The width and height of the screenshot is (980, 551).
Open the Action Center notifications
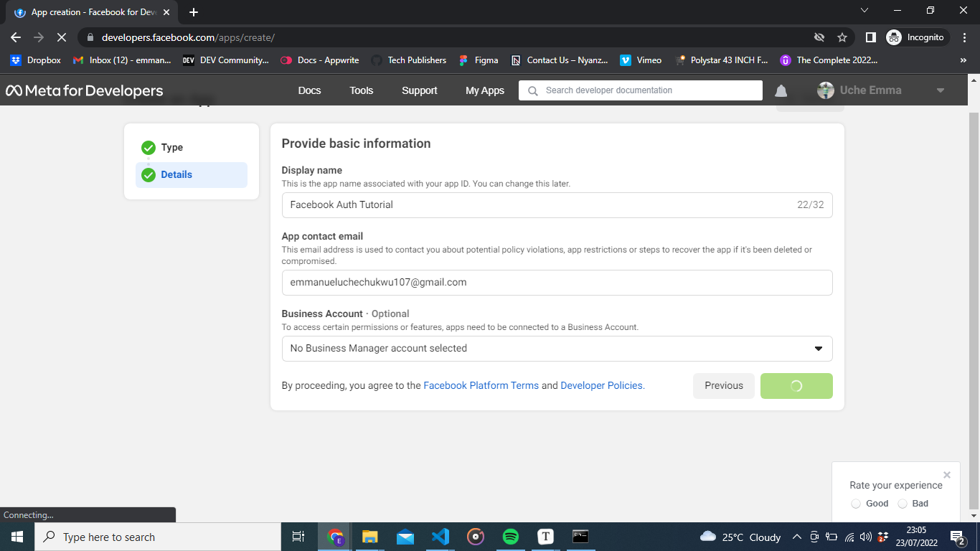(958, 537)
